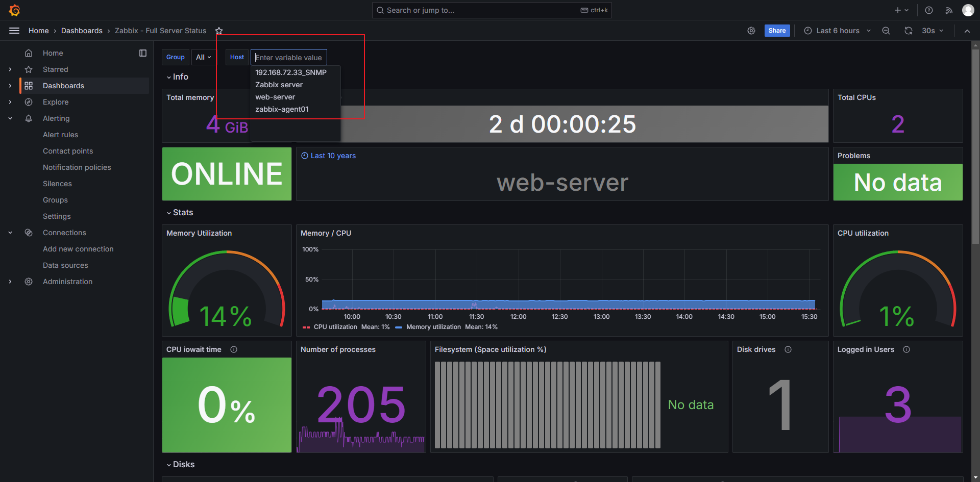Collapse the top toolbar with chevron-up icon
The image size is (980, 482).
(x=967, y=31)
